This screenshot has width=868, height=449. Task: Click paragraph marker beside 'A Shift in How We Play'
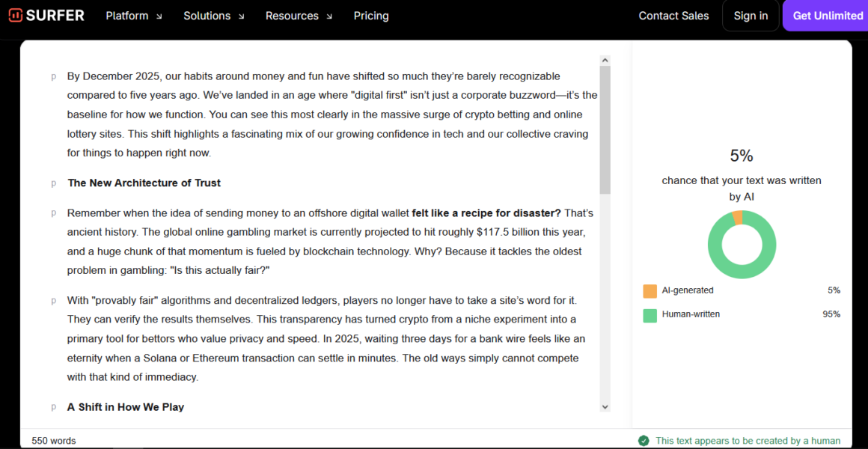pos(53,407)
